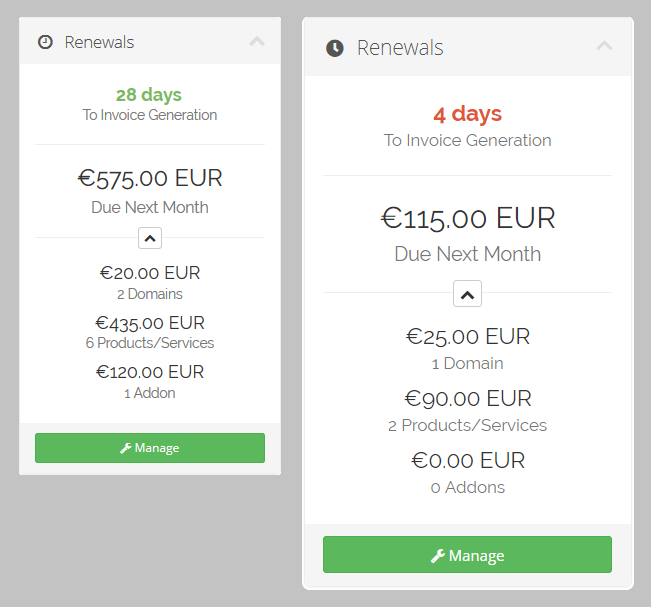The height and width of the screenshot is (607, 651).
Task: Click the wrench icon on the left Manage button
Action: 126,448
